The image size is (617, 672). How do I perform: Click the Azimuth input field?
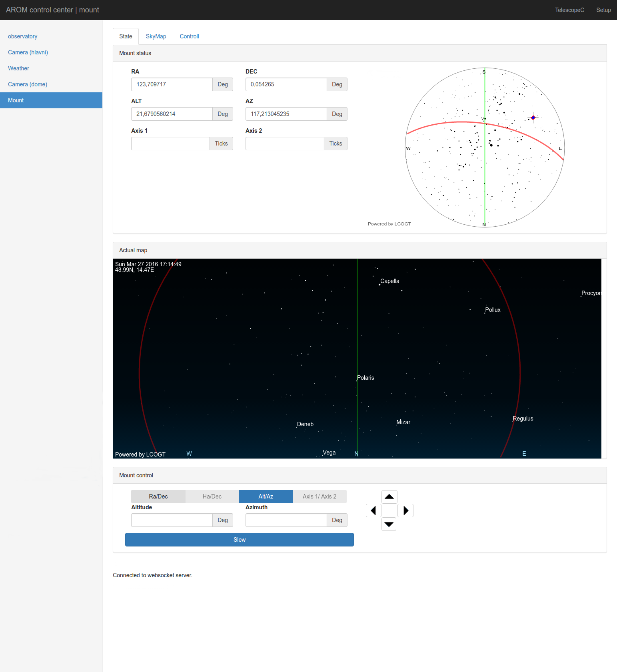coord(286,520)
